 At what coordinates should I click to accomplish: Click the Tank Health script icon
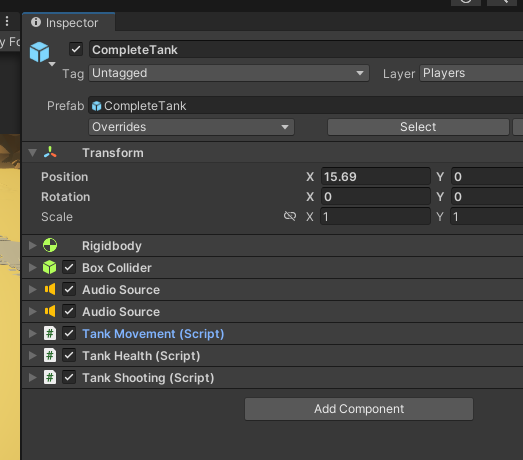click(x=50, y=355)
